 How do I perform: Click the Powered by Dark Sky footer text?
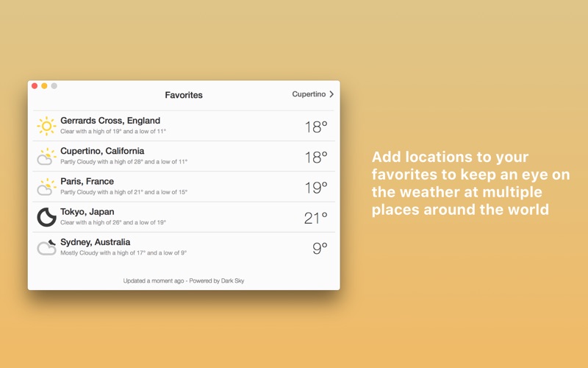(217, 280)
